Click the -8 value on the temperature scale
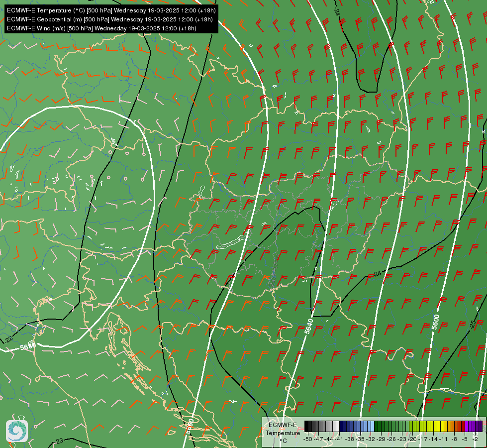 [x=454, y=439]
